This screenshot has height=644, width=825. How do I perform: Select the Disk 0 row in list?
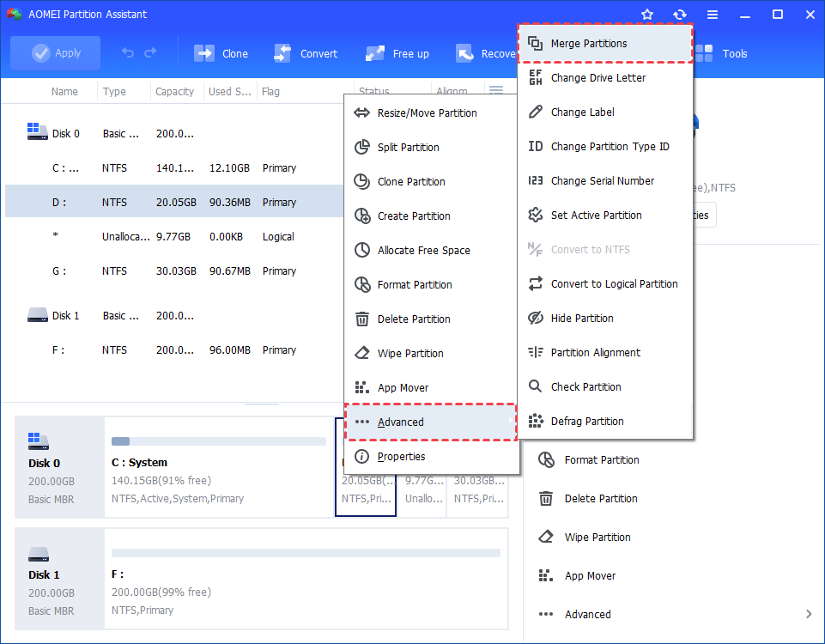[174, 133]
